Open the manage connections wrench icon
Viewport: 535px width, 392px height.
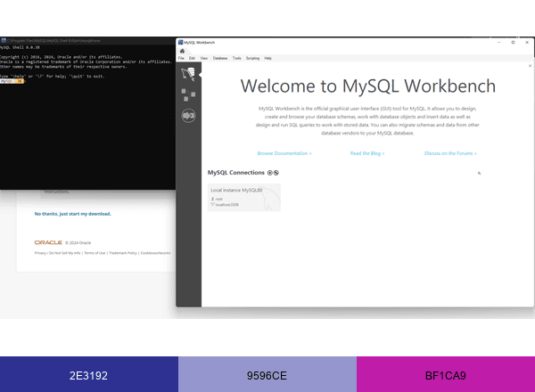[x=276, y=173]
